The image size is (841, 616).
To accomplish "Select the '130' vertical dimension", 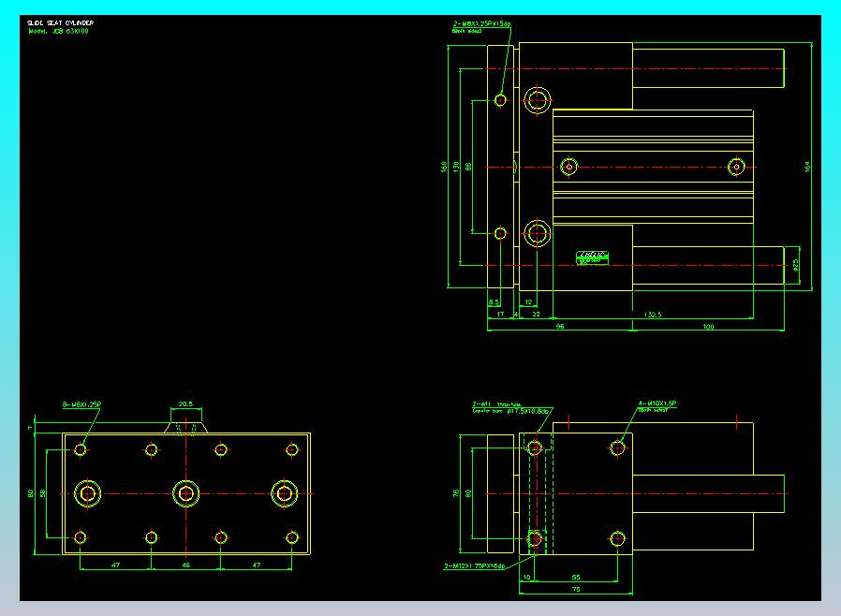I will pyautogui.click(x=456, y=167).
